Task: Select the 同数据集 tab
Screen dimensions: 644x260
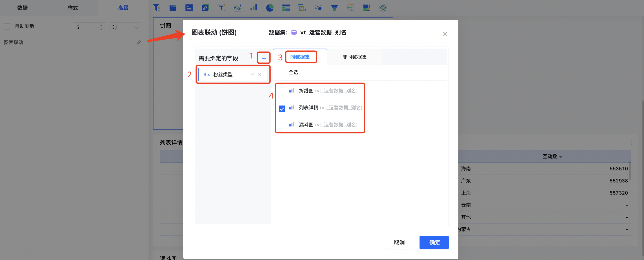Action: pos(300,57)
